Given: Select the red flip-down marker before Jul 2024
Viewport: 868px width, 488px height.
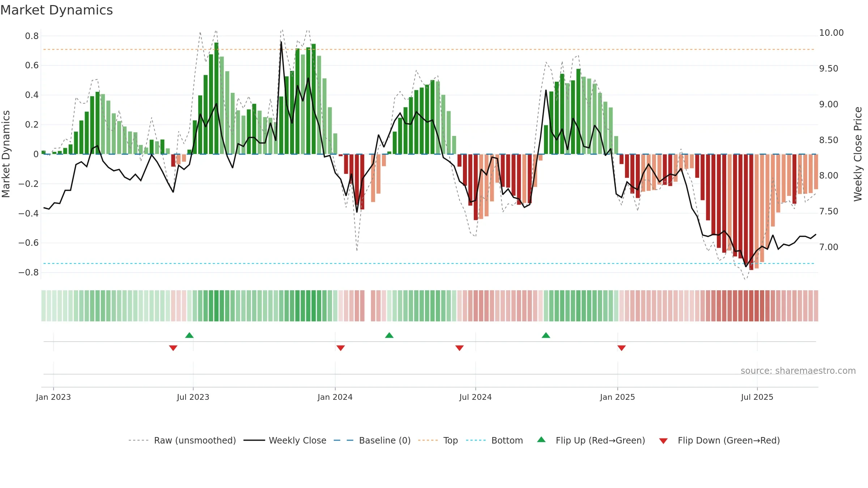Looking at the screenshot, I should click(x=460, y=348).
